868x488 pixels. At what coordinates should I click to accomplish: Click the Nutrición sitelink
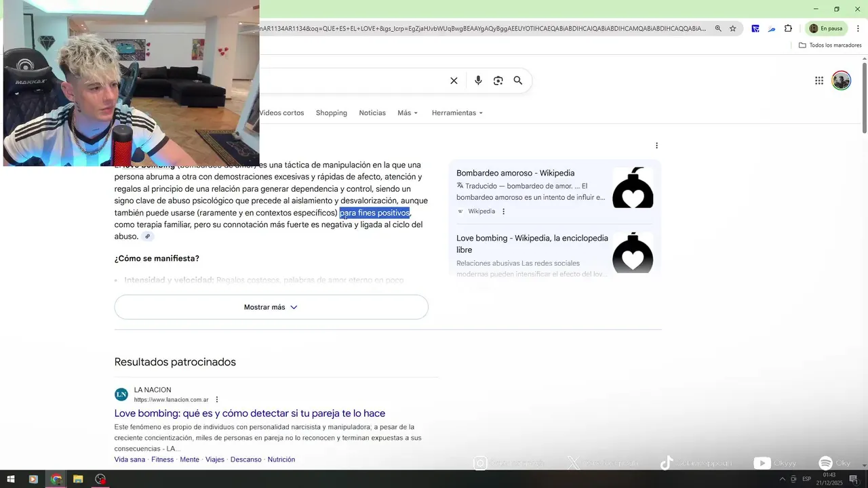281,460
